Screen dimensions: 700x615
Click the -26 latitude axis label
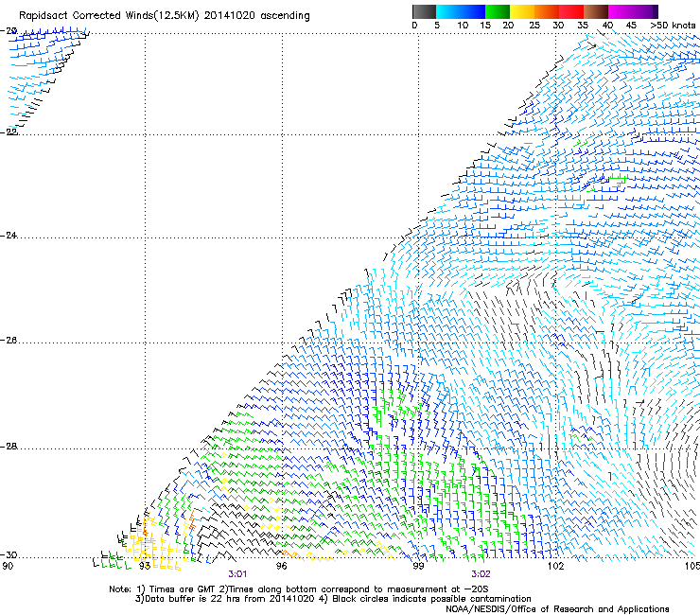[x=9, y=341]
